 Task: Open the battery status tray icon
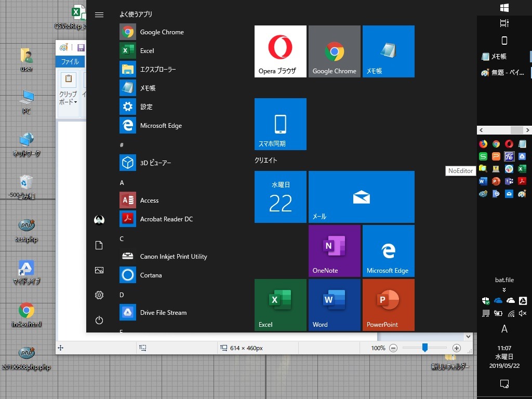pyautogui.click(x=498, y=313)
